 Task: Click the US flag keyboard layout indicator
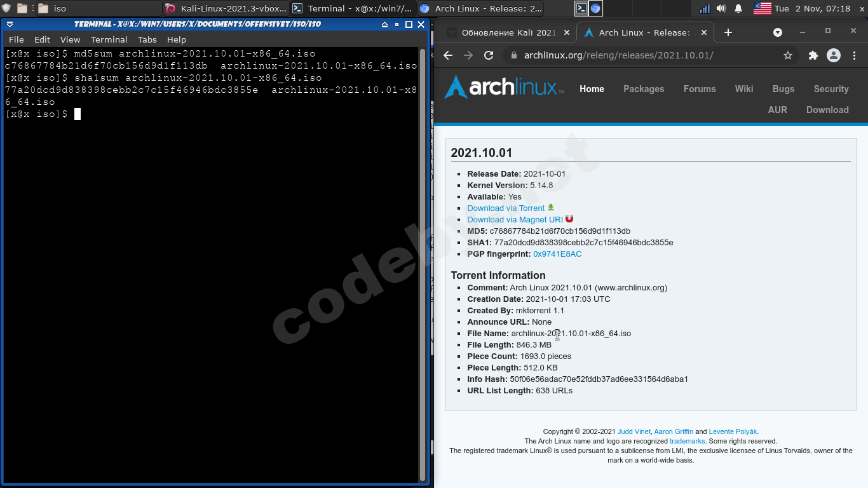[x=763, y=8]
